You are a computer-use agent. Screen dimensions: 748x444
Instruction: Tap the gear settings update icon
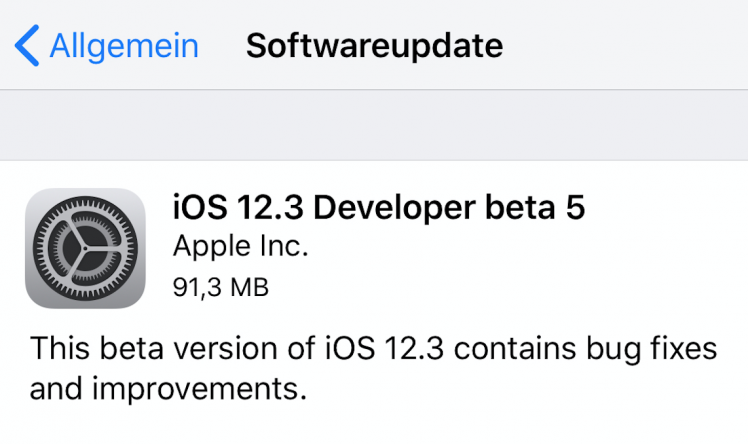pos(84,247)
